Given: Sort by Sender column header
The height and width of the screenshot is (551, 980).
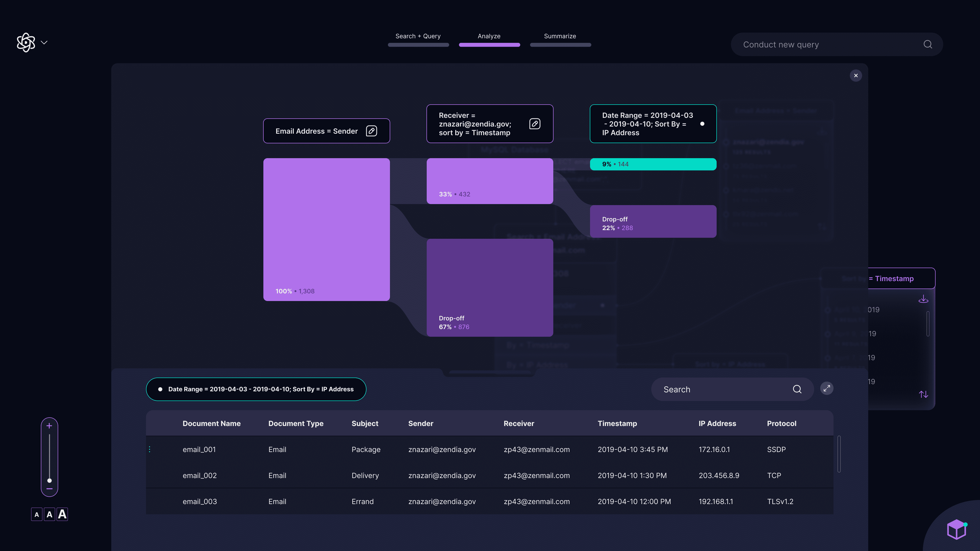Looking at the screenshot, I should [421, 424].
